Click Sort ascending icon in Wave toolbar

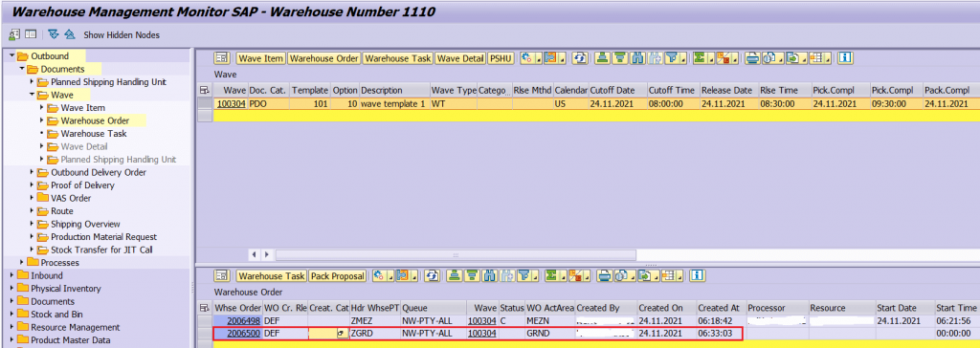pos(601,58)
